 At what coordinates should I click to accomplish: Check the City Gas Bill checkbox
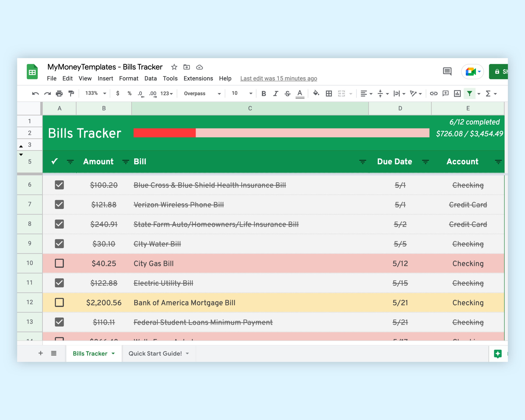point(59,263)
